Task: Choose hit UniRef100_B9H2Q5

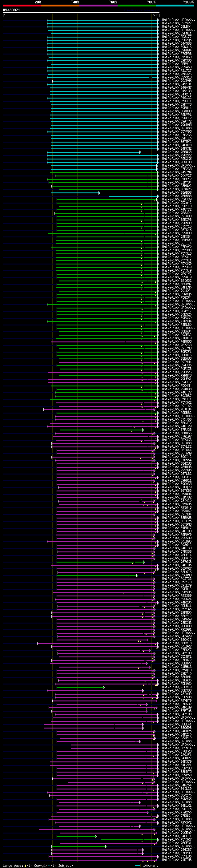Action: pos(177,40)
